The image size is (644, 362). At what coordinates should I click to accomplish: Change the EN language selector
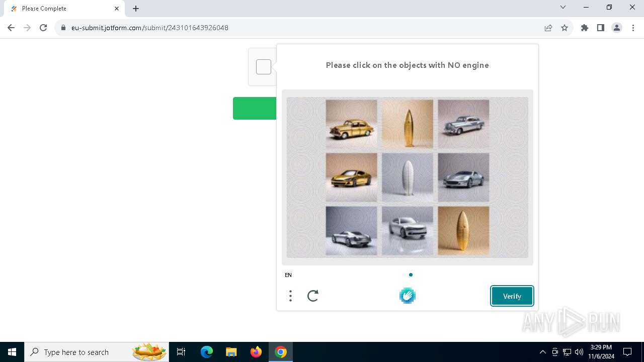288,275
